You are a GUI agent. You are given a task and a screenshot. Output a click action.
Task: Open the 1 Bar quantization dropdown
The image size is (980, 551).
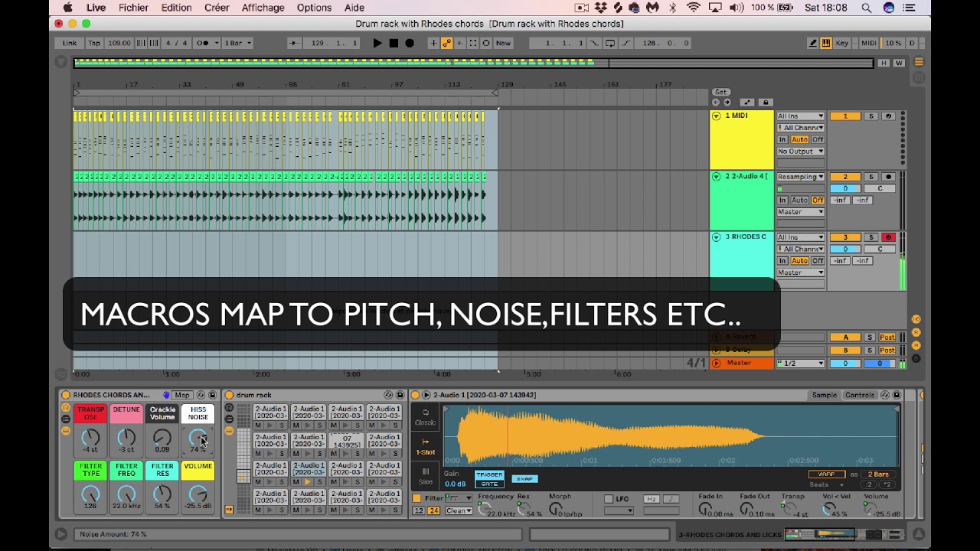[x=237, y=43]
